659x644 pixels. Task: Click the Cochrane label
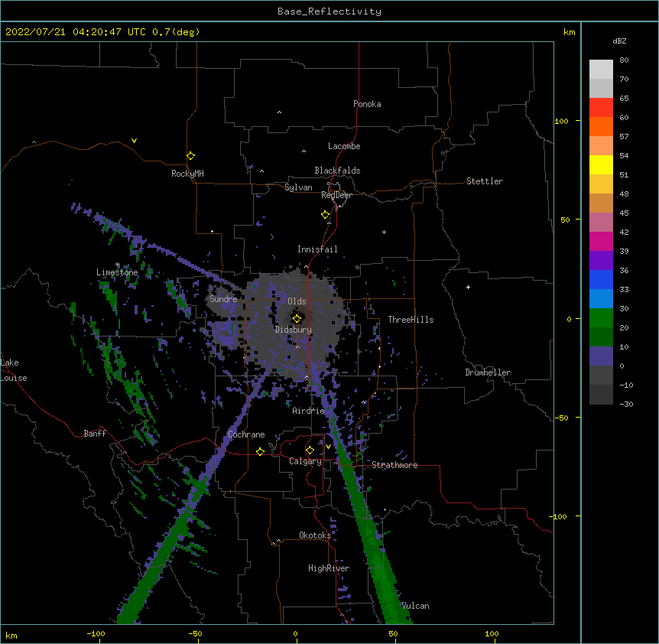(x=246, y=434)
